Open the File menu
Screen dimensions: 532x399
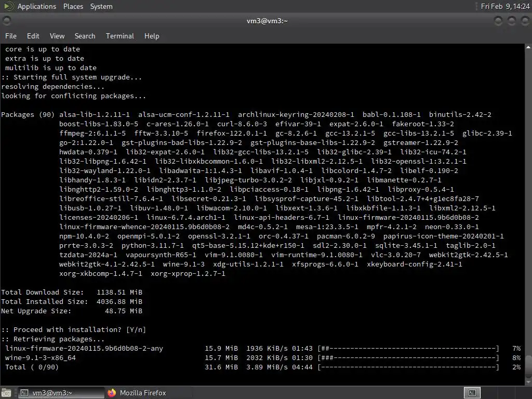pyautogui.click(x=10, y=36)
